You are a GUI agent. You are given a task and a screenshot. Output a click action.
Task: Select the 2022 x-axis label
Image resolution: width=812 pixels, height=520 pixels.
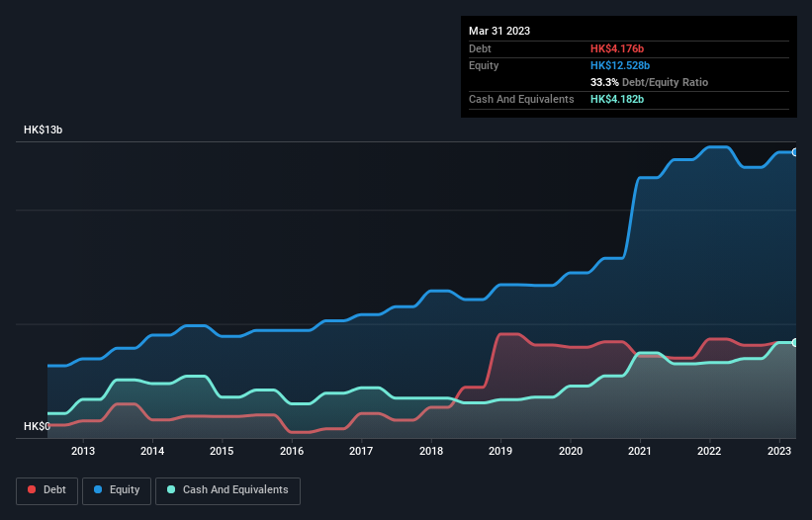point(709,451)
